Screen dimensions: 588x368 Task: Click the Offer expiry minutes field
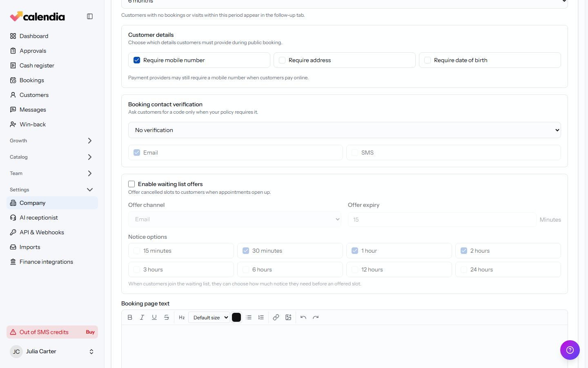(442, 220)
